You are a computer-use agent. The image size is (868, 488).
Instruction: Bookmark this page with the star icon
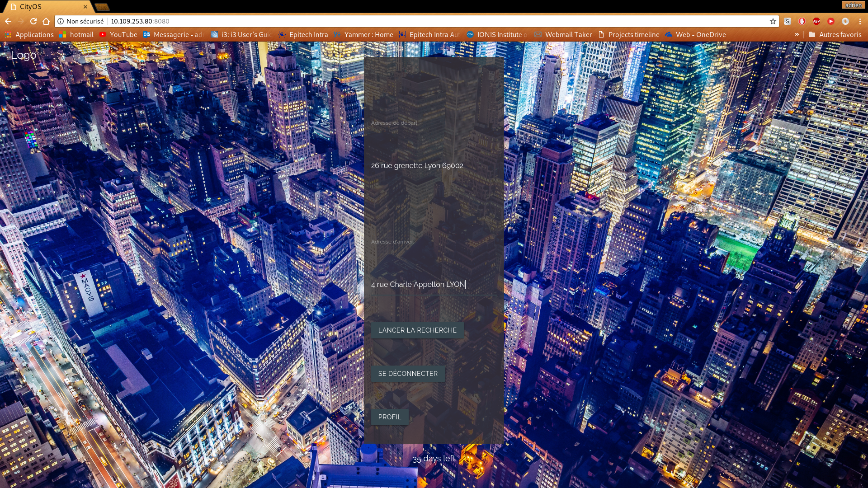click(773, 21)
